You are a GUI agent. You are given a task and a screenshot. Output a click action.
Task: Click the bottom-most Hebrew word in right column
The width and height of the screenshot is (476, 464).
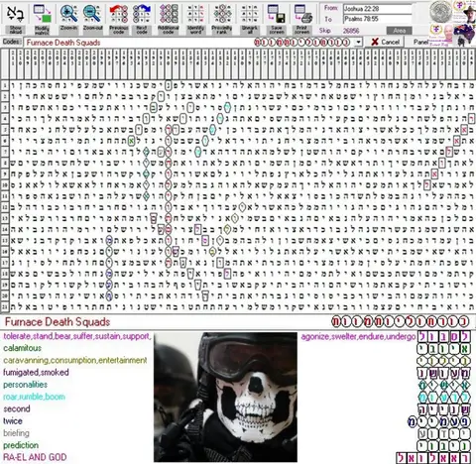click(x=433, y=458)
